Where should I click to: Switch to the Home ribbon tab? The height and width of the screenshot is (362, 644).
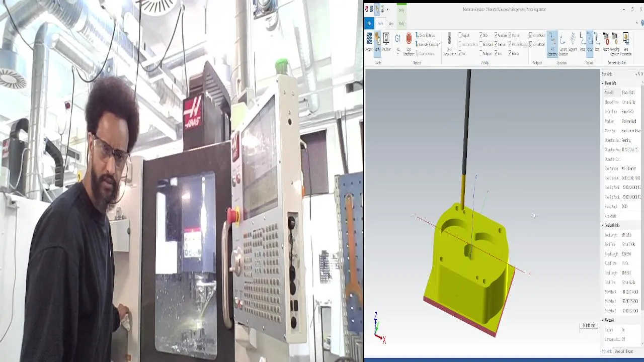pos(380,23)
